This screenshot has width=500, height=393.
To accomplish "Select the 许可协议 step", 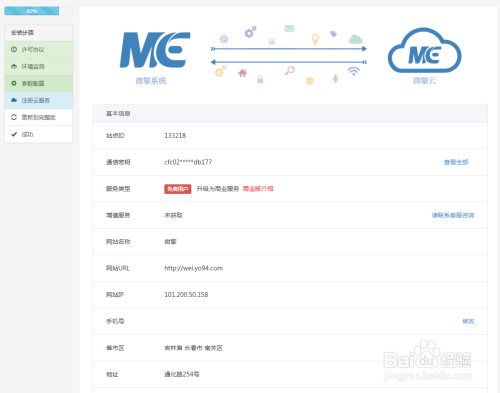I will coord(39,50).
